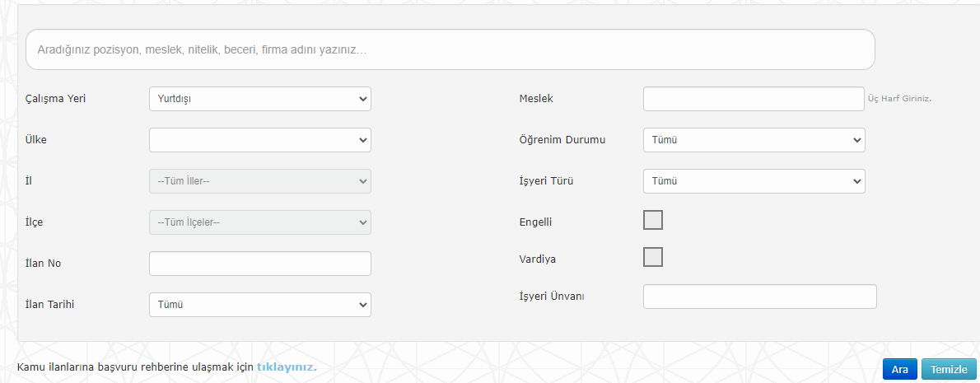Follow the tıklayınız guide link
980x383 pixels.
click(287, 367)
